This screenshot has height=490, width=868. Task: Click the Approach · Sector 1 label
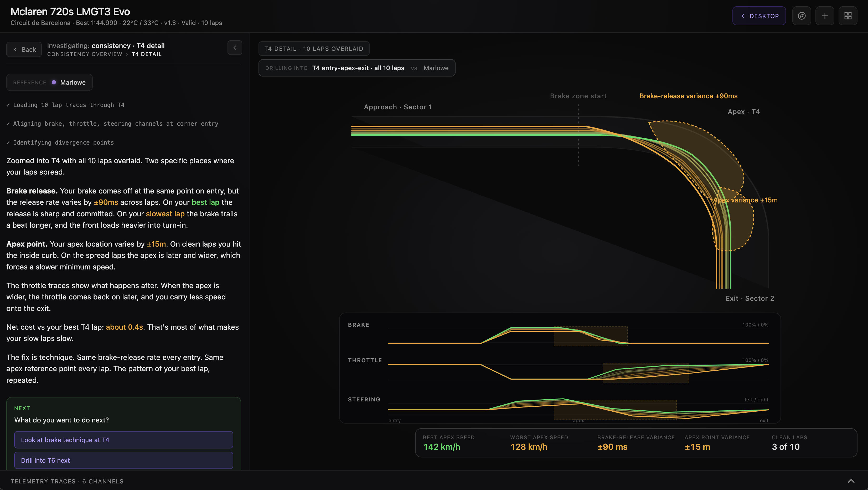tap(398, 107)
